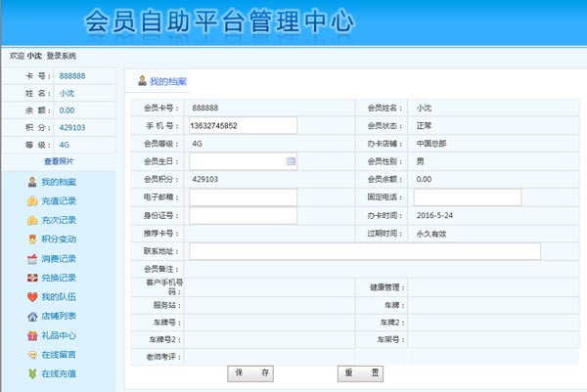Screen dimensions: 587x392
Task: Open 积分变动 in the sidebar menu
Action: coord(59,240)
